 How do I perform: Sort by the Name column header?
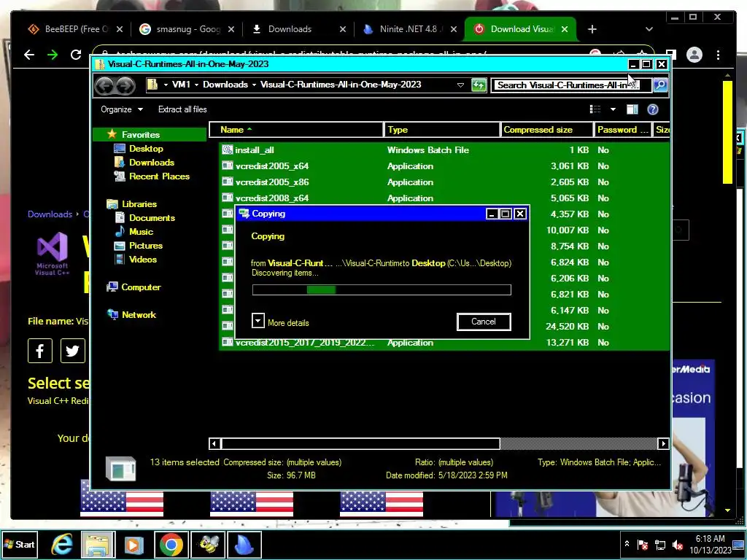296,130
